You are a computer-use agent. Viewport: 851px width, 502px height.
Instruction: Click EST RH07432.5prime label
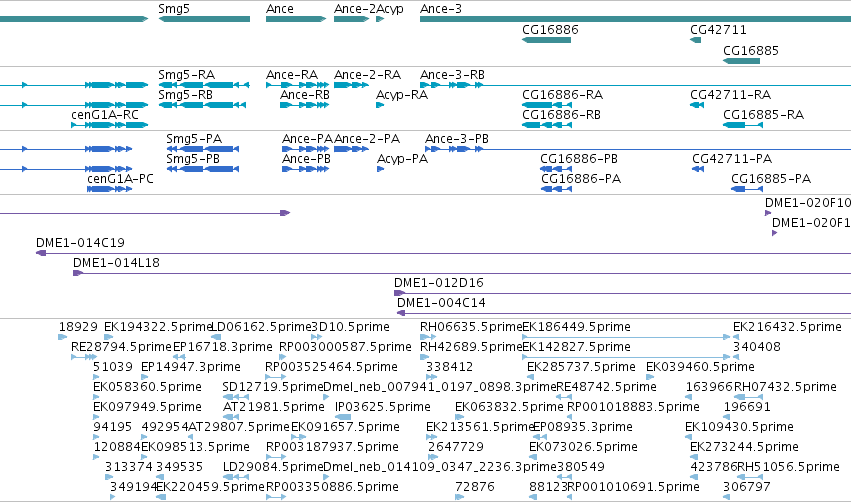785,386
